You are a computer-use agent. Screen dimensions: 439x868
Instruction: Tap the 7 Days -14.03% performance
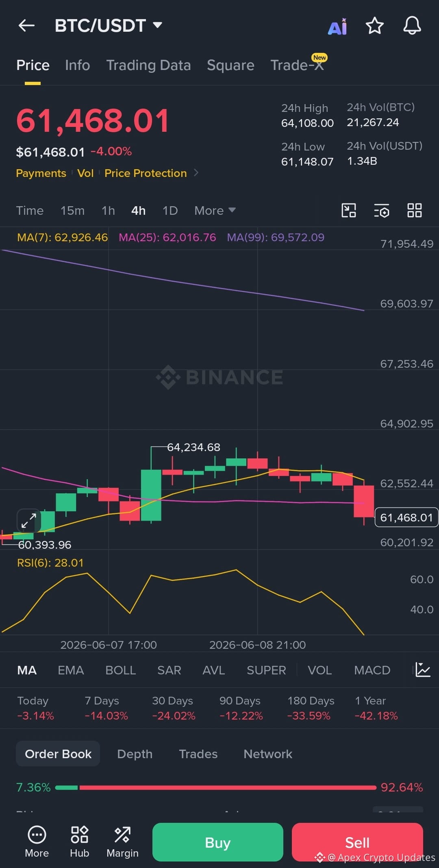pos(106,708)
